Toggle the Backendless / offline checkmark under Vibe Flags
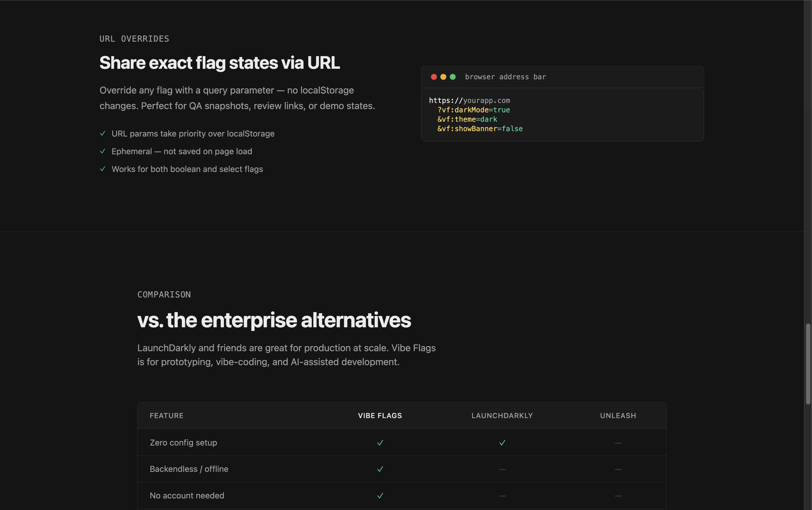This screenshot has width=812, height=510. (x=380, y=469)
